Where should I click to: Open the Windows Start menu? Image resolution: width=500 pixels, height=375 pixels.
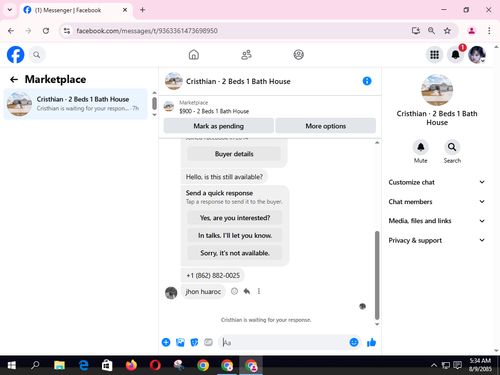click(12, 365)
